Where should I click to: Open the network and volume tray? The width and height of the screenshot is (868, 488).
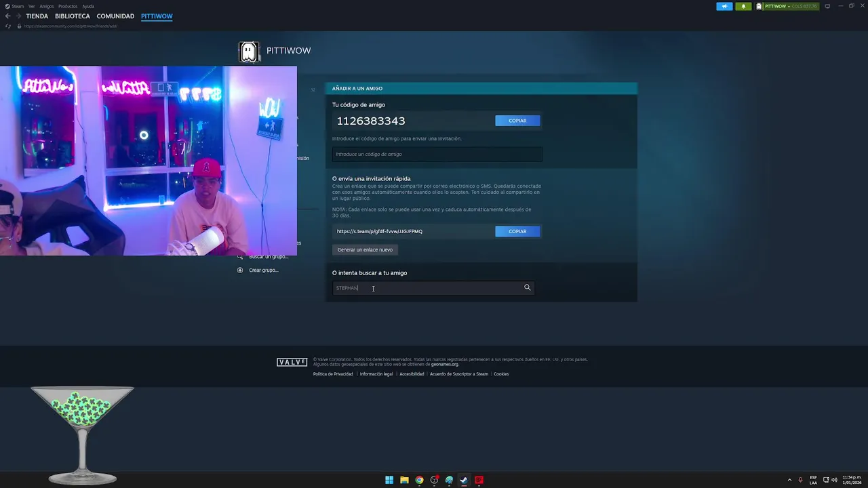click(x=829, y=480)
